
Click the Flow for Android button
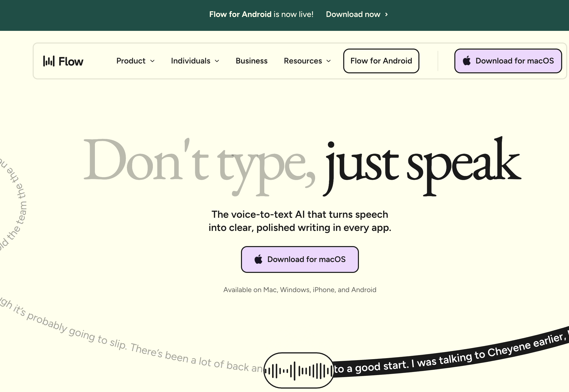(381, 61)
